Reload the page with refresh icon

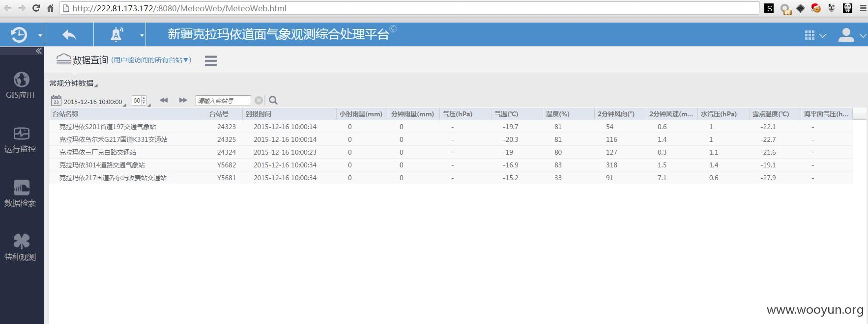36,8
